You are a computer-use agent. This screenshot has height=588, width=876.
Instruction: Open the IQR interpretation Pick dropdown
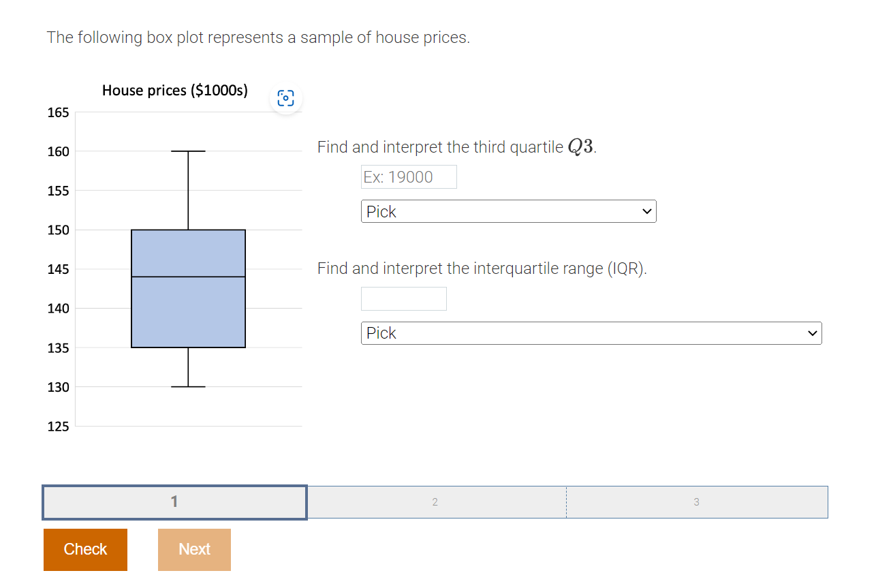coord(591,333)
